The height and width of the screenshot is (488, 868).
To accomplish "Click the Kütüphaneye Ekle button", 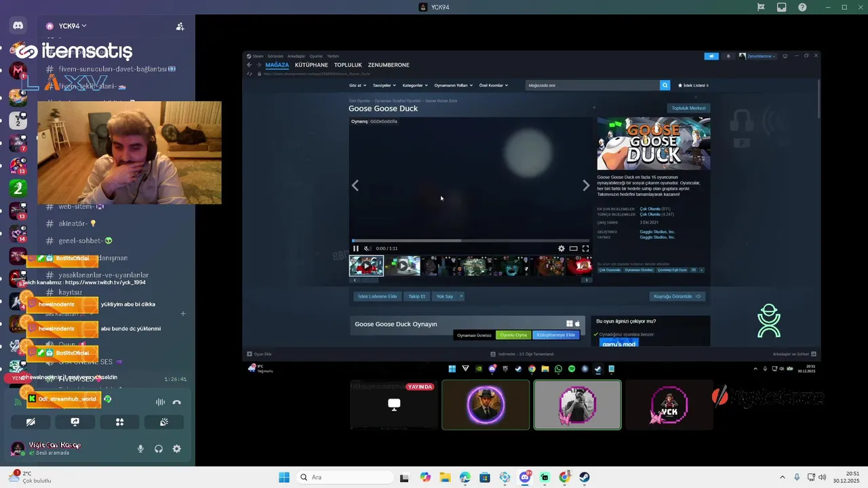I will [556, 335].
